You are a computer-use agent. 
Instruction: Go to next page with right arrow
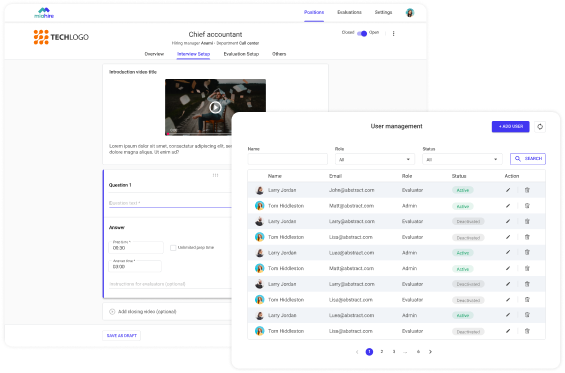pos(430,352)
